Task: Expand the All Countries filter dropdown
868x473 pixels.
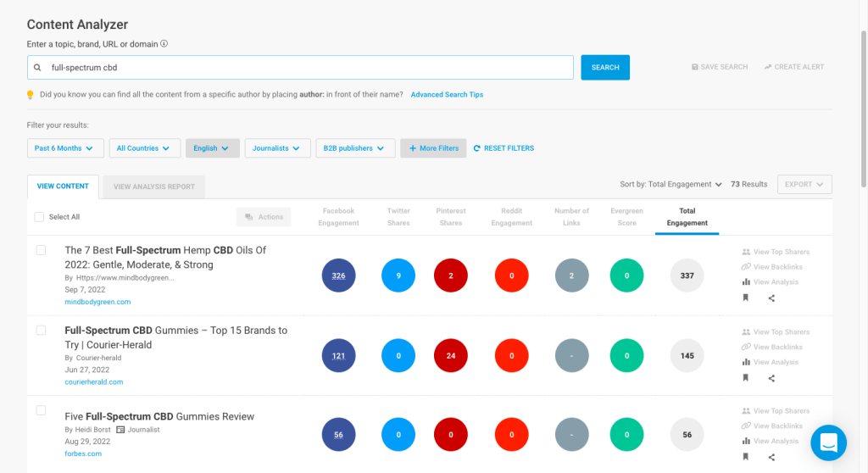Action: [144, 148]
